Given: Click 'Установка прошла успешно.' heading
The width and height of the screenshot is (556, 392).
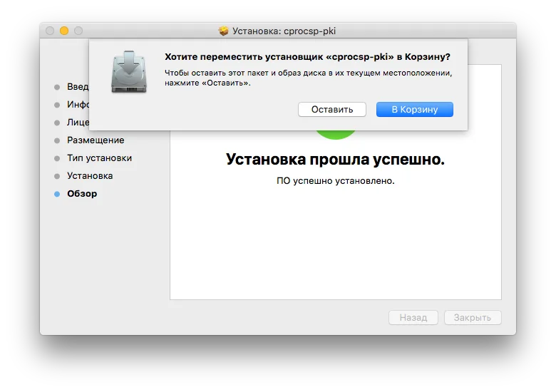Looking at the screenshot, I should pyautogui.click(x=335, y=160).
